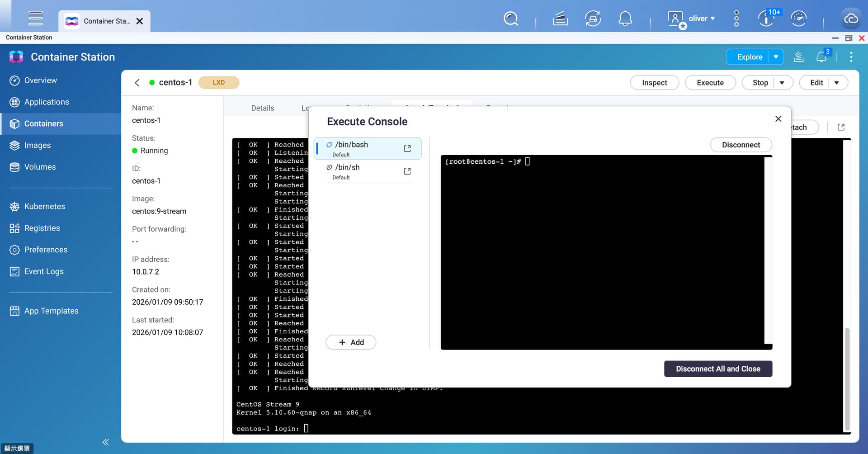
Task: Switch to the Details tab
Action: tap(262, 108)
